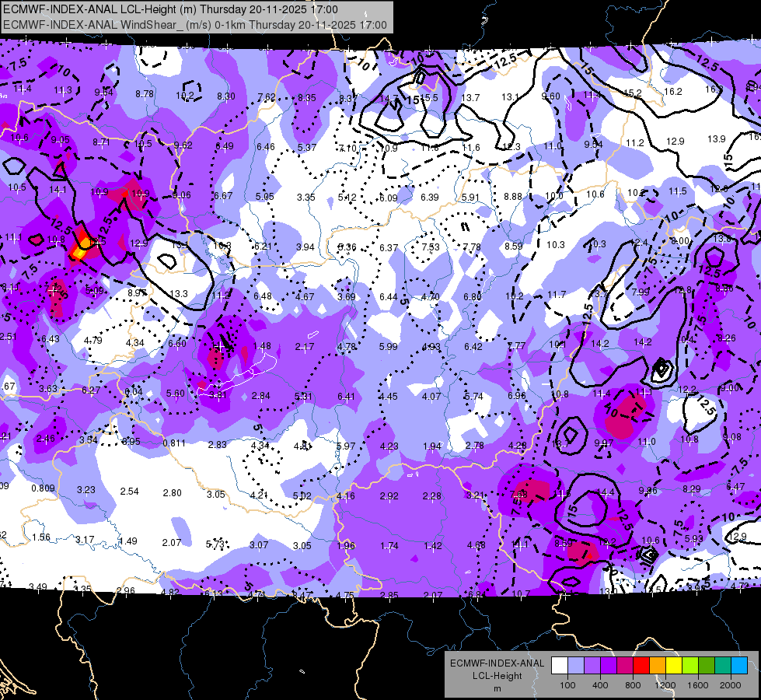The image size is (761, 700).
Task: Click the map value '7.53'
Action: [x=431, y=247]
